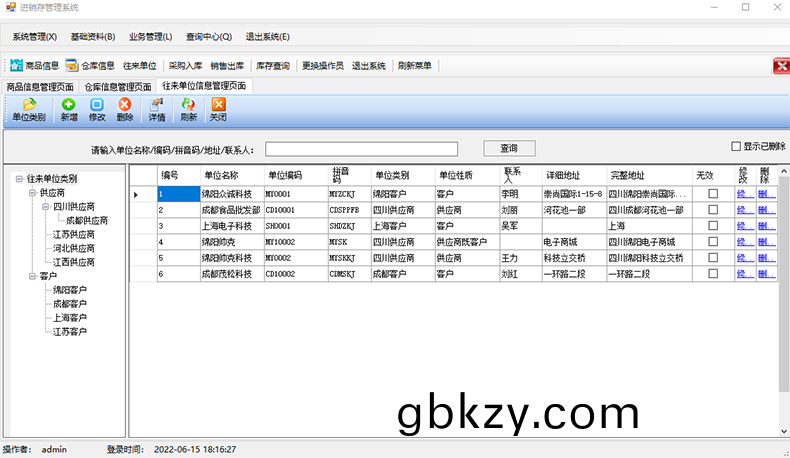The image size is (790, 458).
Task: Click cell 供应商既客户 in row 4
Action: (x=468, y=242)
